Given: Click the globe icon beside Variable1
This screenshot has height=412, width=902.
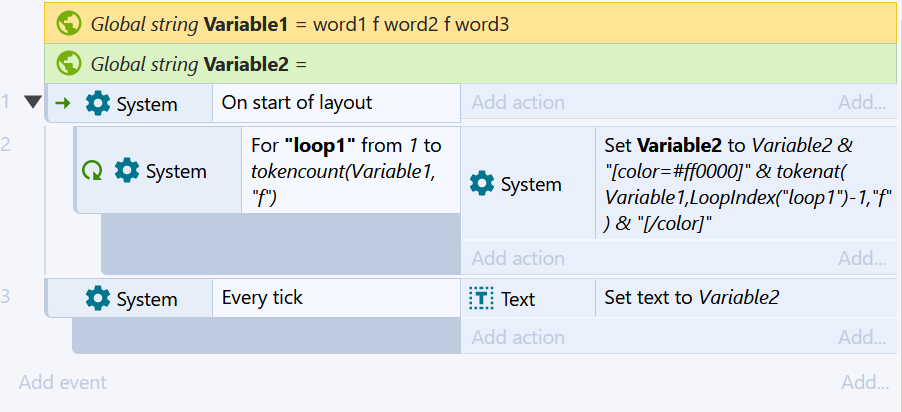Looking at the screenshot, I should pyautogui.click(x=69, y=24).
